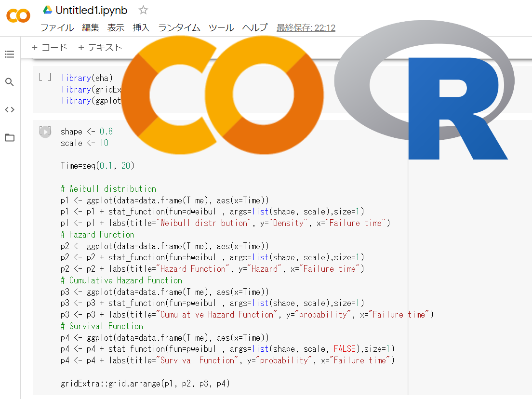The width and height of the screenshot is (532, 399).
Task: Expand the 挿入 menu
Action: pyautogui.click(x=141, y=28)
